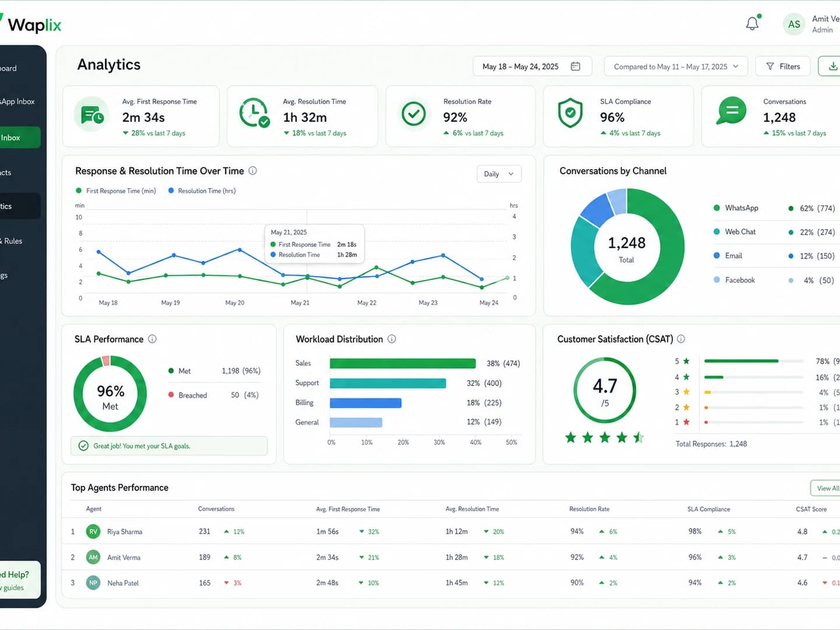Click View All in Top Agents Performance
840x630 pixels.
[826, 488]
